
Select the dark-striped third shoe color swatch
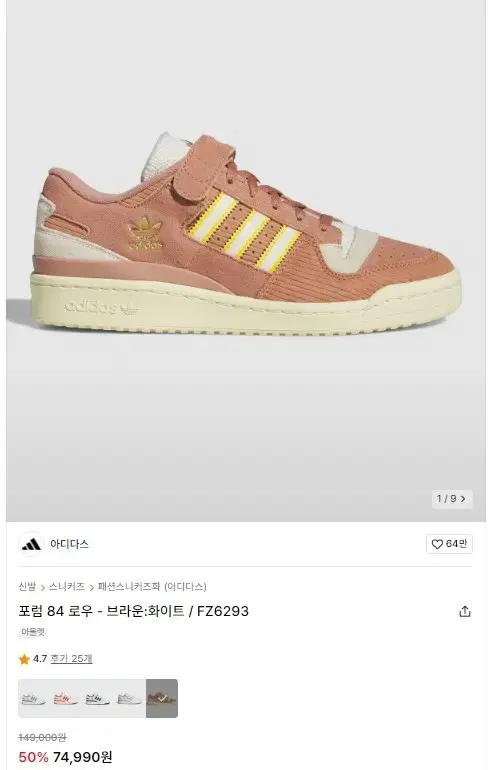point(98,698)
